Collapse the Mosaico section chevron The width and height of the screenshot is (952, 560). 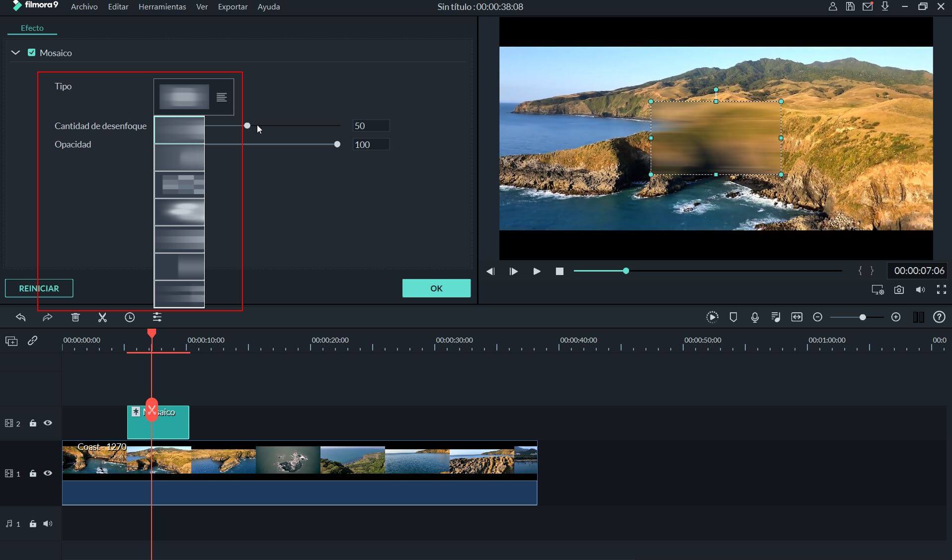click(15, 53)
